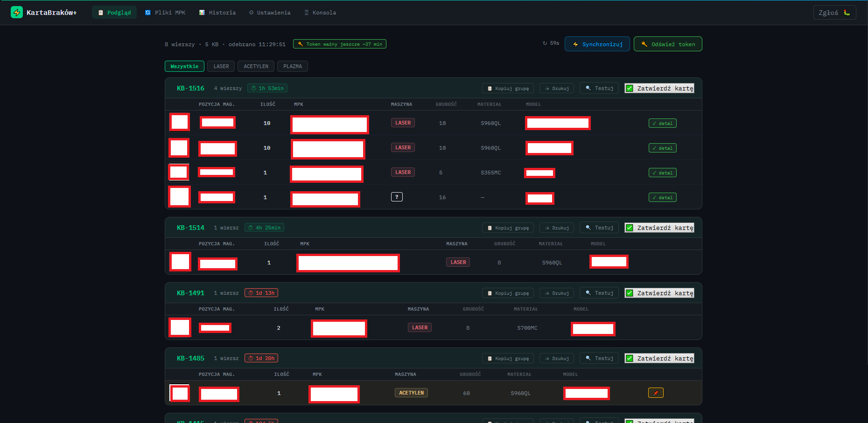Click the 4h 25min age badge
Viewport: 868px width, 423px height.
(x=264, y=228)
